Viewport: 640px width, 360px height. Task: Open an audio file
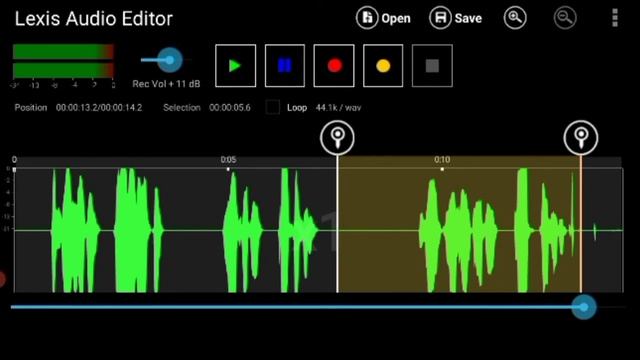tap(383, 18)
